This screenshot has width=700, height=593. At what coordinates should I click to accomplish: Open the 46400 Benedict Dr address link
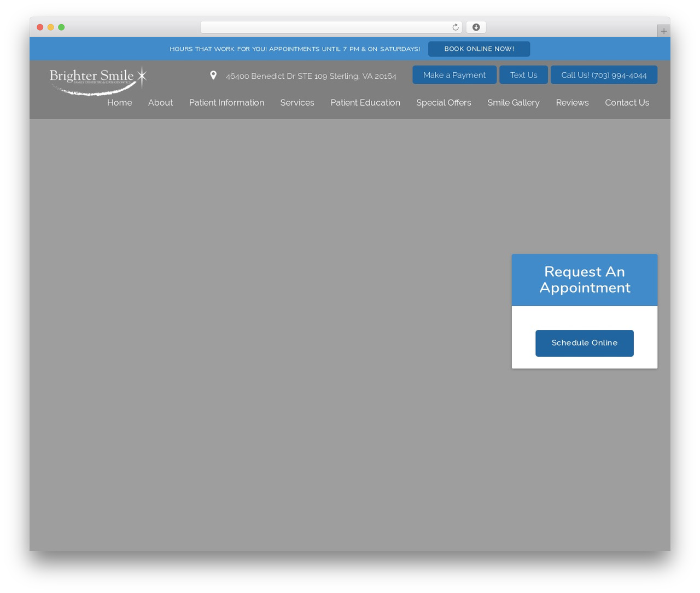(x=311, y=76)
